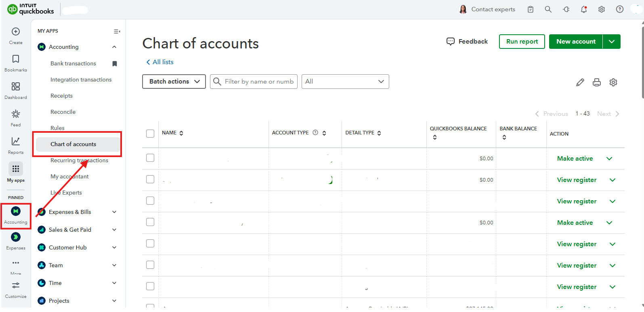
Task: Click the Run report button
Action: pyautogui.click(x=522, y=42)
